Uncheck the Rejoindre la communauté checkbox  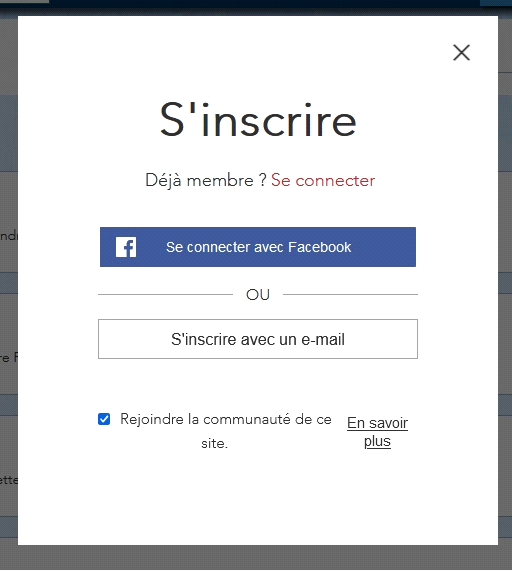(x=104, y=419)
